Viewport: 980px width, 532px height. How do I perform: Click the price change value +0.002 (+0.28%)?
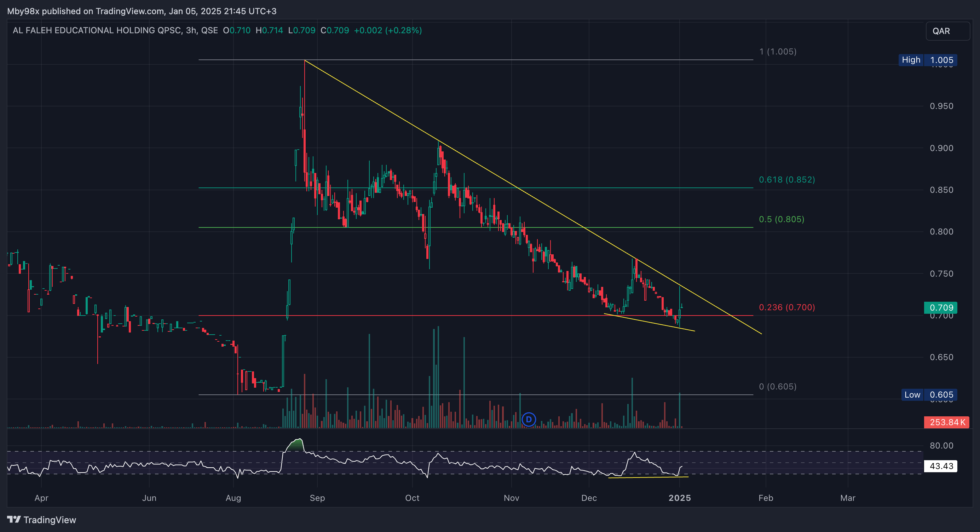[388, 30]
